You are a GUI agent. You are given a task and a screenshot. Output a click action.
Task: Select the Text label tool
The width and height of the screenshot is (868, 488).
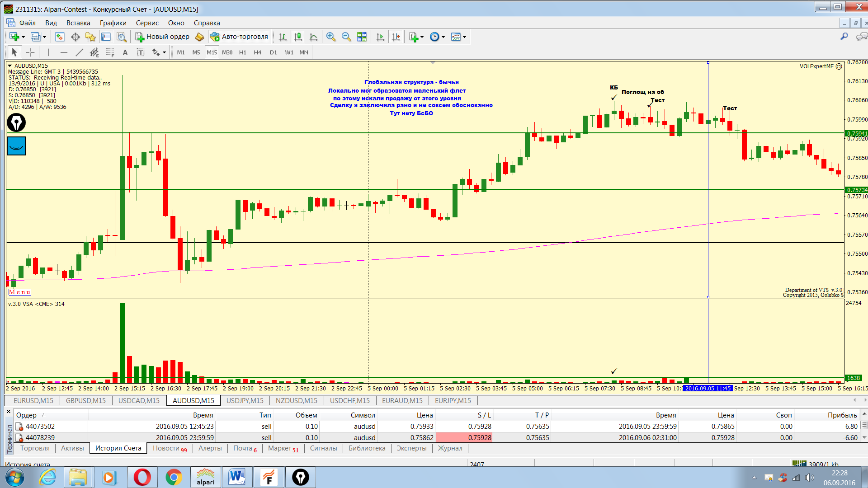point(141,52)
